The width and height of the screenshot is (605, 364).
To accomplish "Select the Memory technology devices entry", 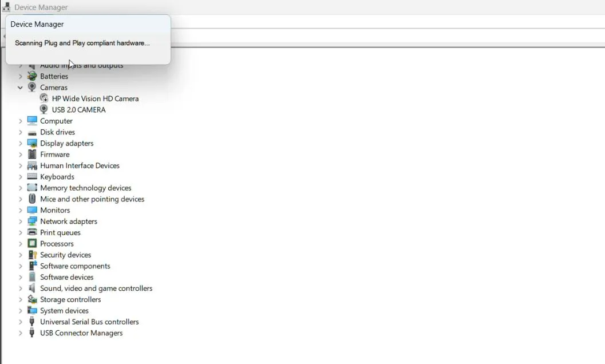I will tap(85, 188).
